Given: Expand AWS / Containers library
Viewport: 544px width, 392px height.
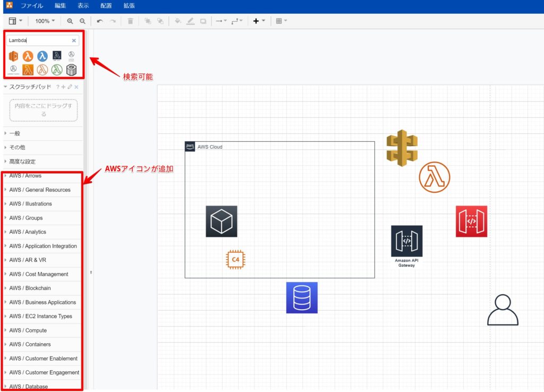Looking at the screenshot, I should pyautogui.click(x=42, y=345).
